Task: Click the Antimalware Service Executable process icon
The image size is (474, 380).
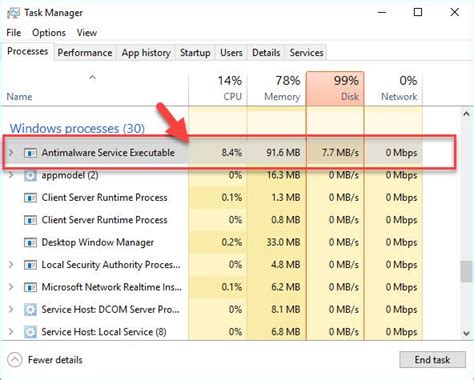Action: click(30, 153)
